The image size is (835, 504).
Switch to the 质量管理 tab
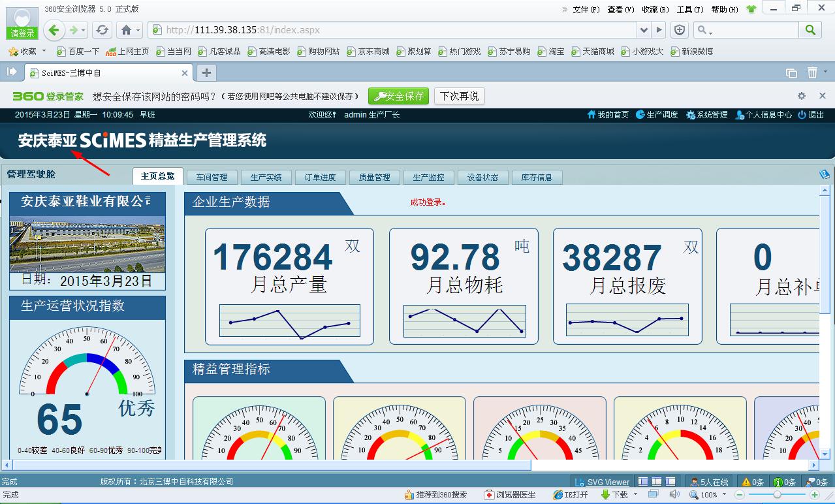pos(374,177)
